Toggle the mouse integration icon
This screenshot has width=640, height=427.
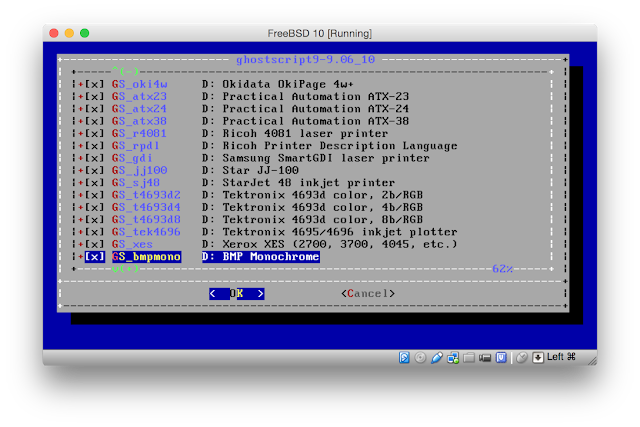(x=522, y=358)
